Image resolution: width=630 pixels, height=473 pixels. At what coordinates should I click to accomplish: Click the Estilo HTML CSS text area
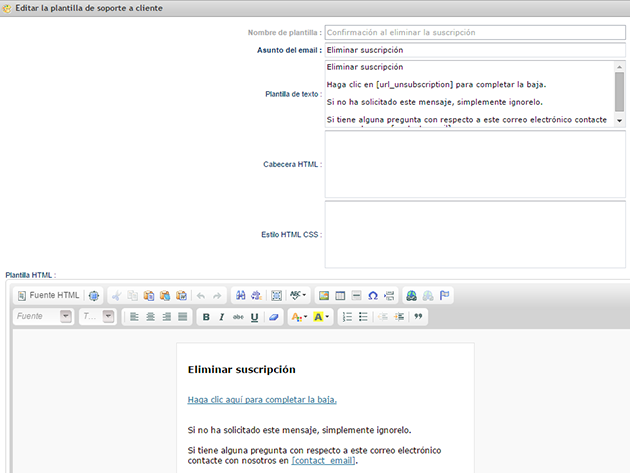pos(475,235)
